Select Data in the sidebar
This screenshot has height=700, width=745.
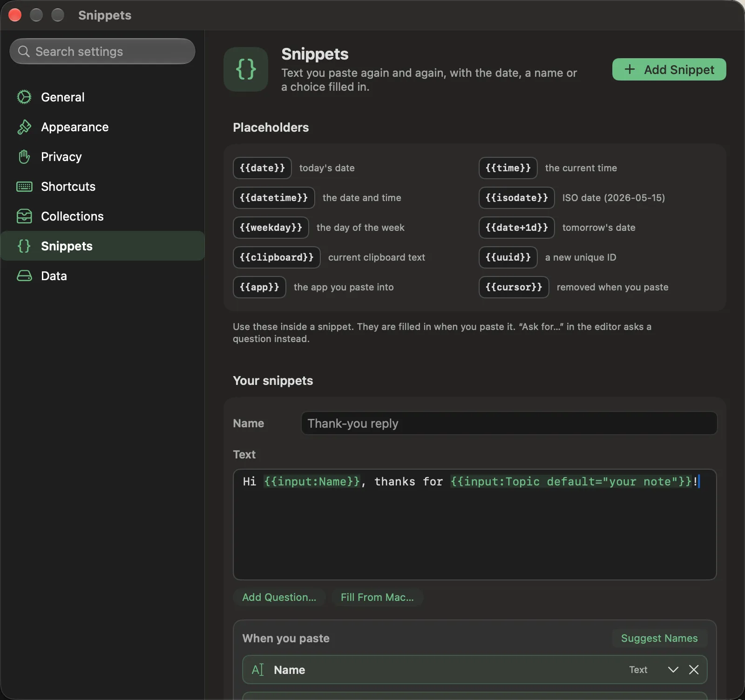click(x=102, y=276)
